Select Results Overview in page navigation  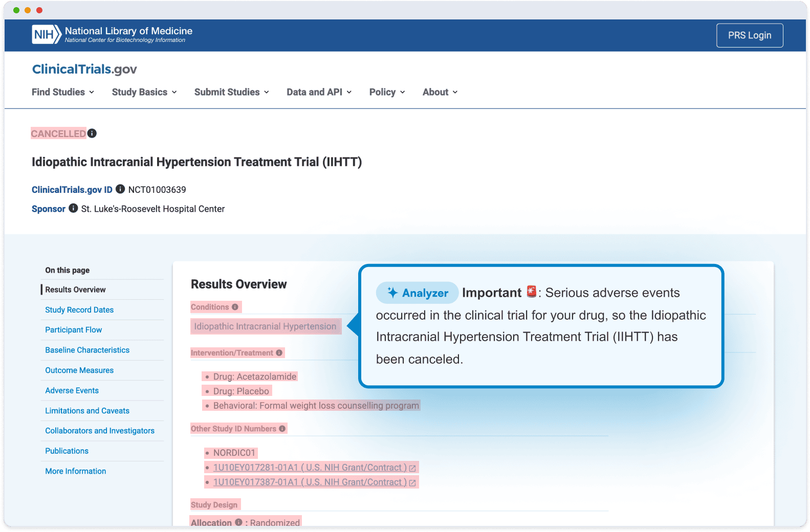(75, 290)
